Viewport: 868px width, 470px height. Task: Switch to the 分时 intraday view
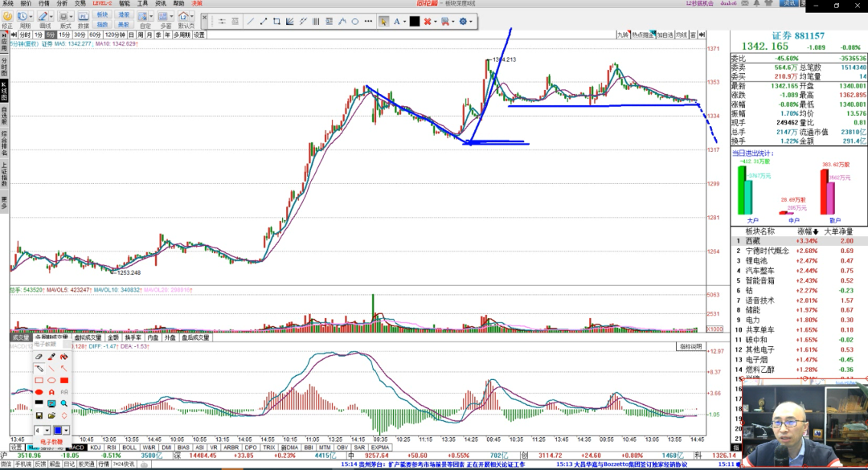tap(25, 35)
